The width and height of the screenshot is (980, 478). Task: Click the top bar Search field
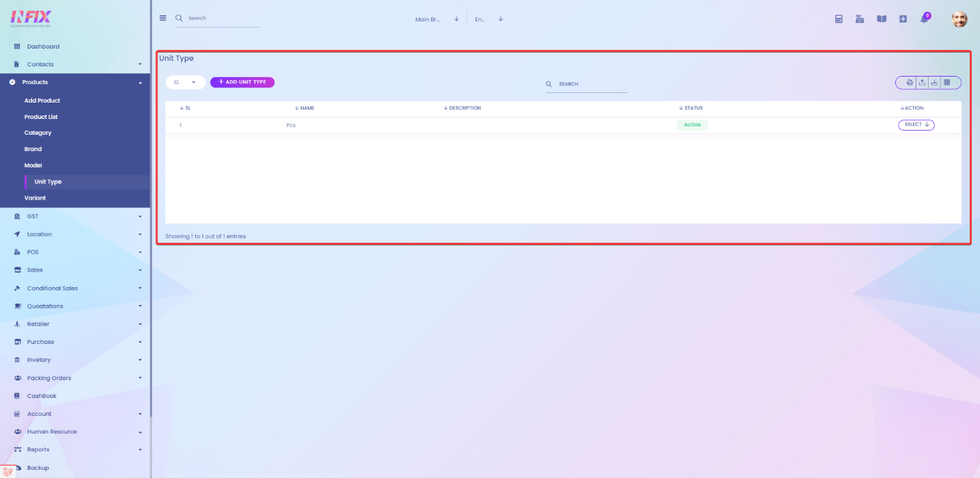click(218, 18)
